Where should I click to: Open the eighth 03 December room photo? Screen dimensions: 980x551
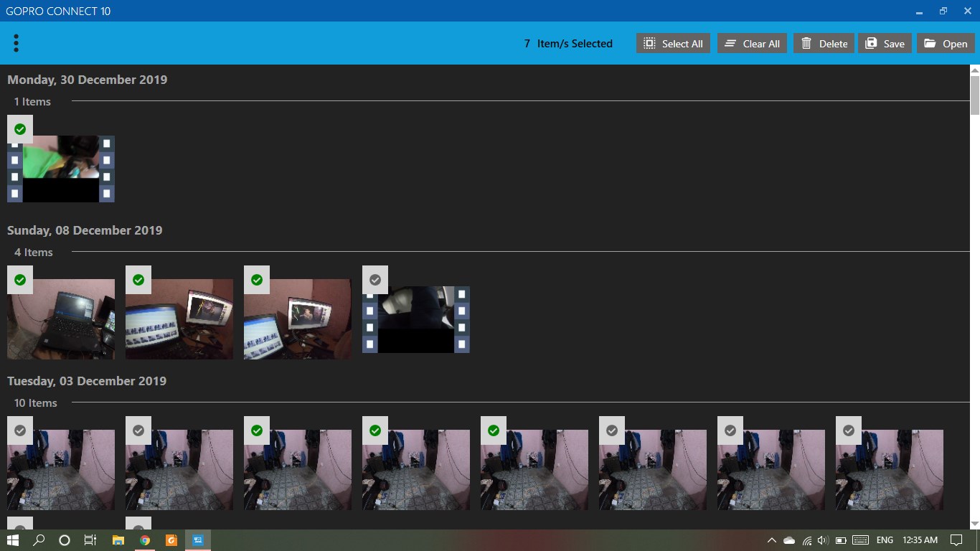click(890, 470)
